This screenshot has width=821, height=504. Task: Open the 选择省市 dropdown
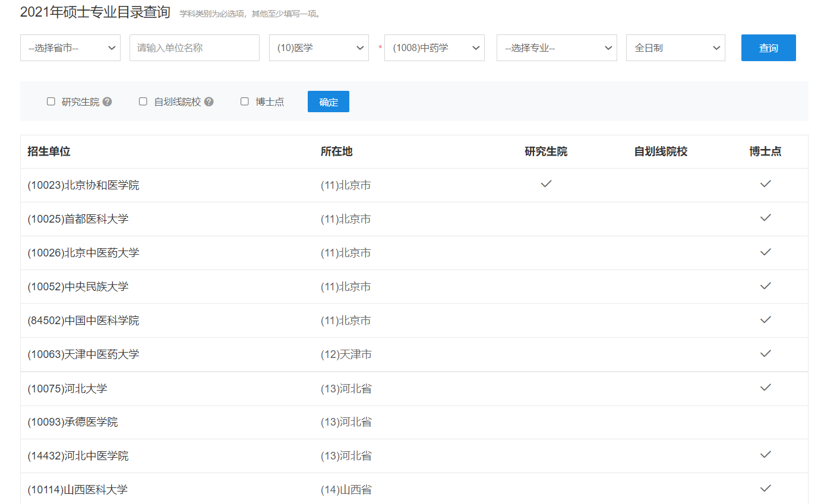point(70,47)
